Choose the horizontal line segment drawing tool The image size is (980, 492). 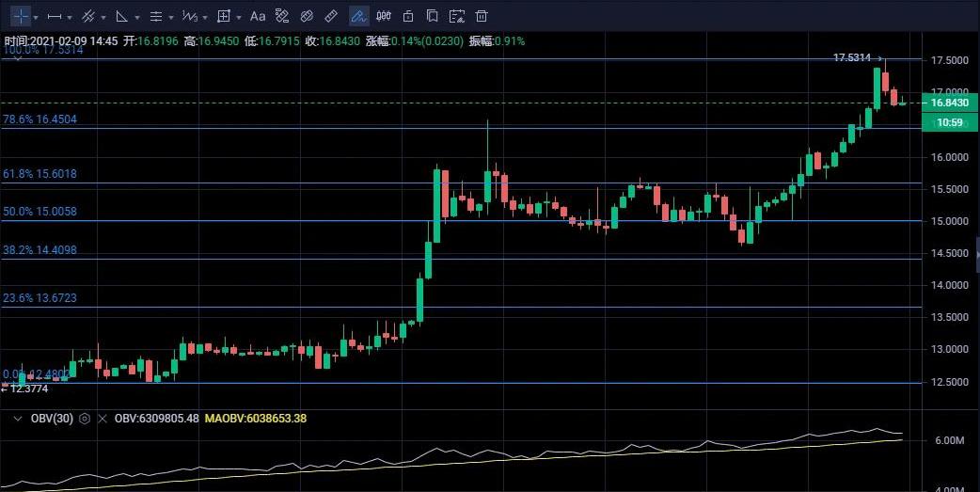pyautogui.click(x=55, y=16)
